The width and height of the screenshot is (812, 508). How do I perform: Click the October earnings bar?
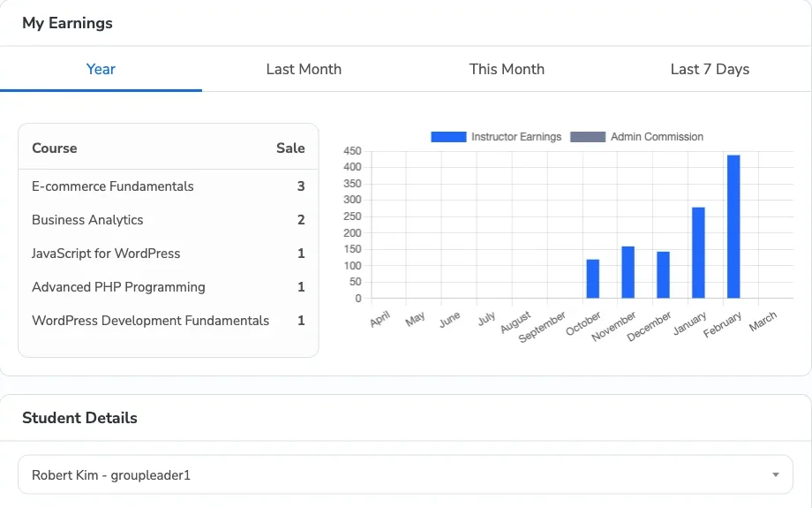click(x=592, y=279)
